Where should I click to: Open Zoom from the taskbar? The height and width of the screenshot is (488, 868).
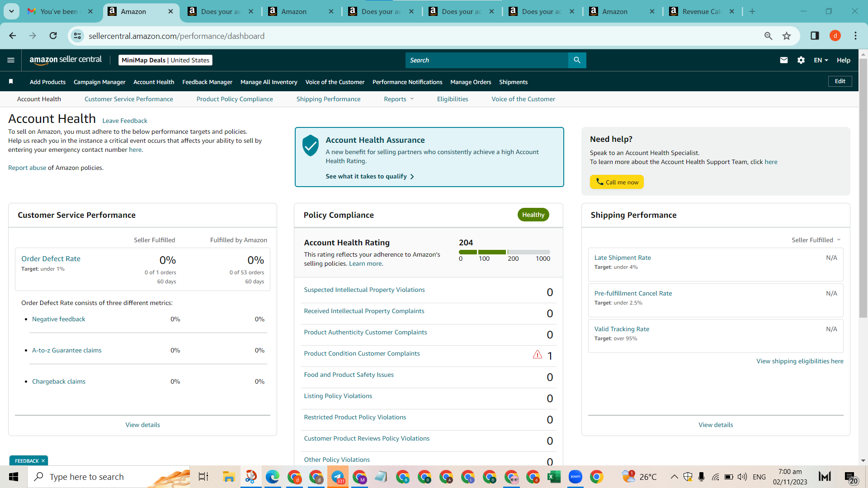575,477
